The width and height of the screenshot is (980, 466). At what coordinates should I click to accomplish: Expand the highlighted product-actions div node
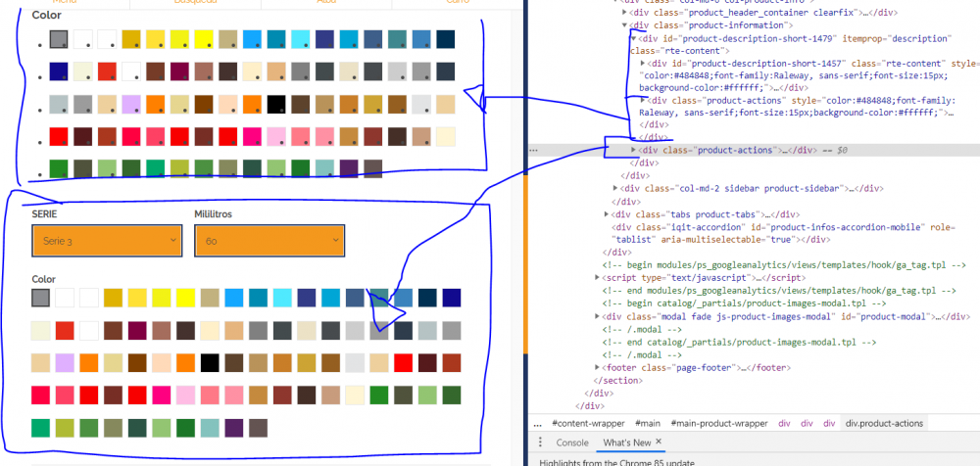634,150
